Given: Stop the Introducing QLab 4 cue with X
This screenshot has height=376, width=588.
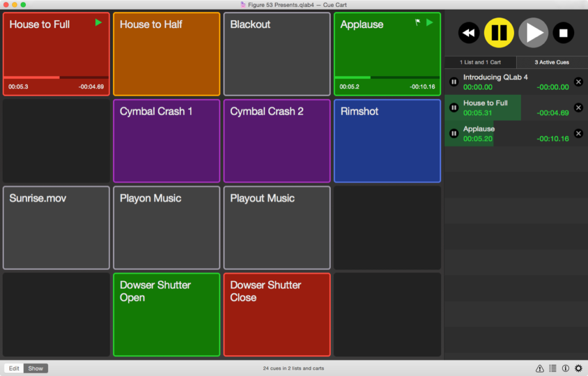Looking at the screenshot, I should (579, 82).
